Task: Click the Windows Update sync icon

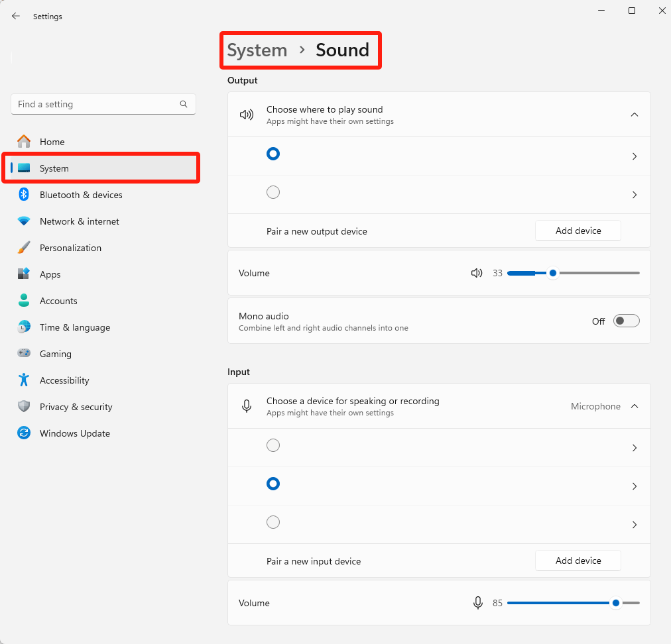Action: 24,433
